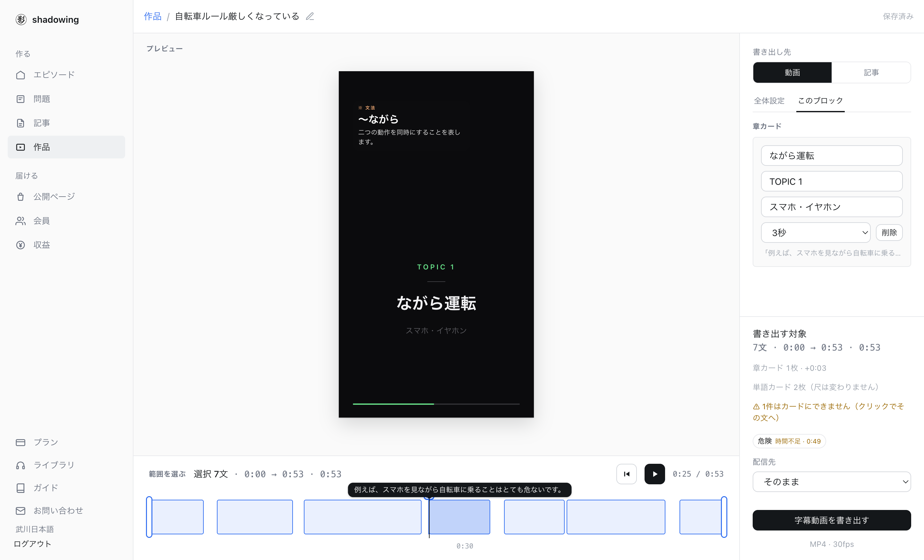
Task: Open the 3秒 duration dropdown
Action: (816, 233)
